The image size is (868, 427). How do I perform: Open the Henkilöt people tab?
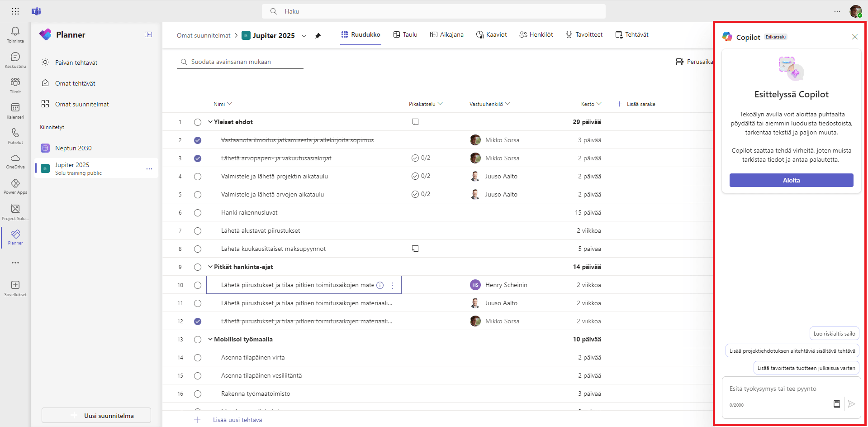(536, 35)
